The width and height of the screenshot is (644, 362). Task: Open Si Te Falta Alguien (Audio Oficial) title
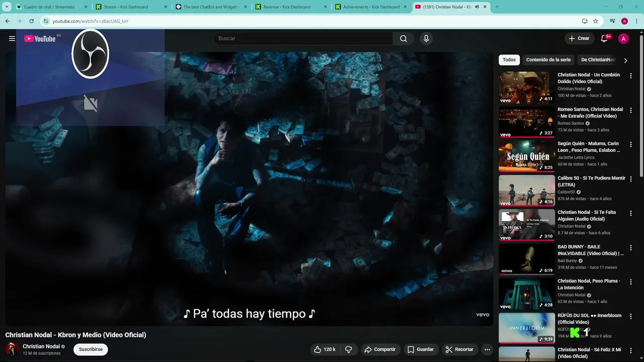tap(587, 216)
